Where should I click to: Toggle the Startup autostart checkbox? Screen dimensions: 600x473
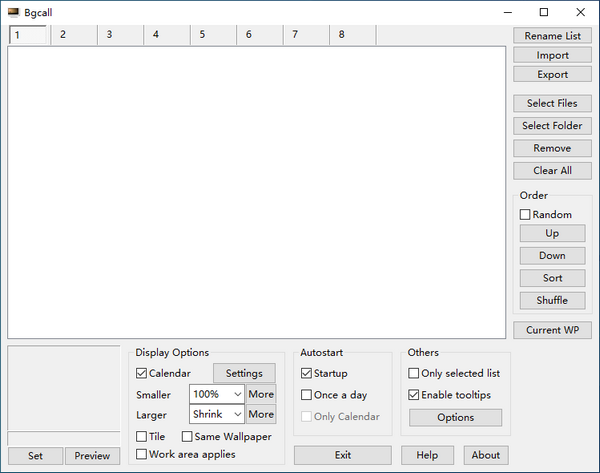click(307, 374)
